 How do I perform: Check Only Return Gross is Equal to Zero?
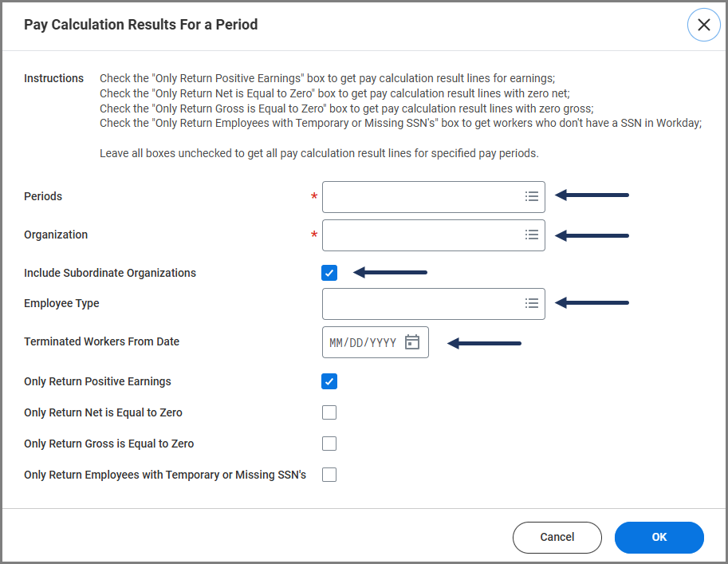(329, 444)
